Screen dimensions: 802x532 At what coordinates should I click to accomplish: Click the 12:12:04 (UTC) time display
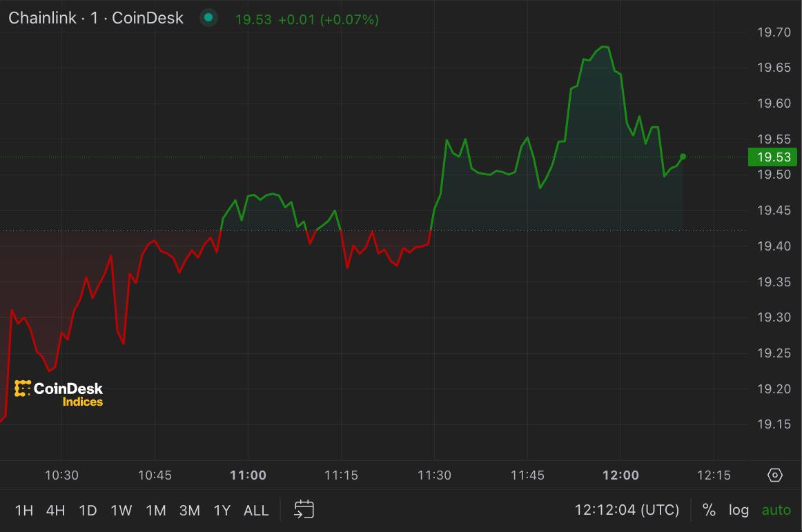626,510
